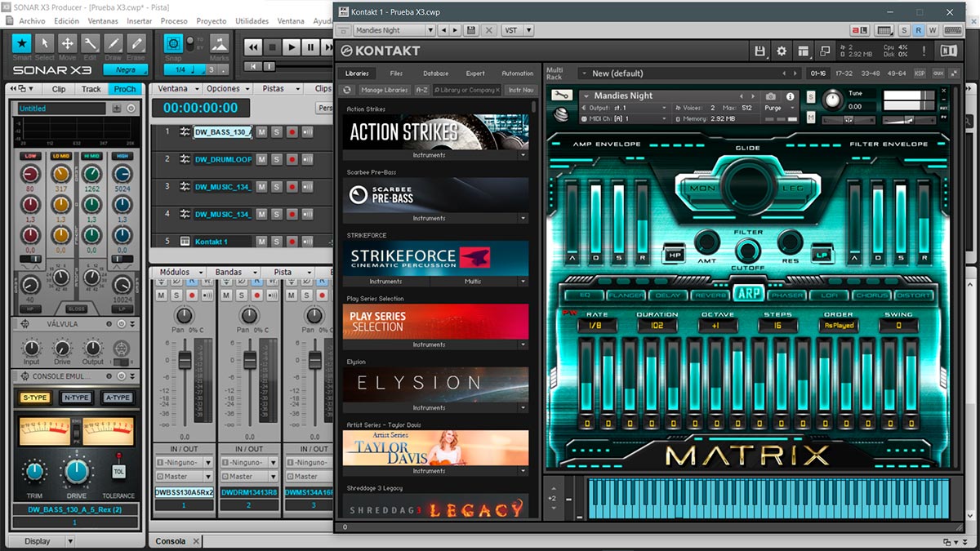Select the Erase tool
The height and width of the screenshot is (551, 980).
(x=136, y=43)
